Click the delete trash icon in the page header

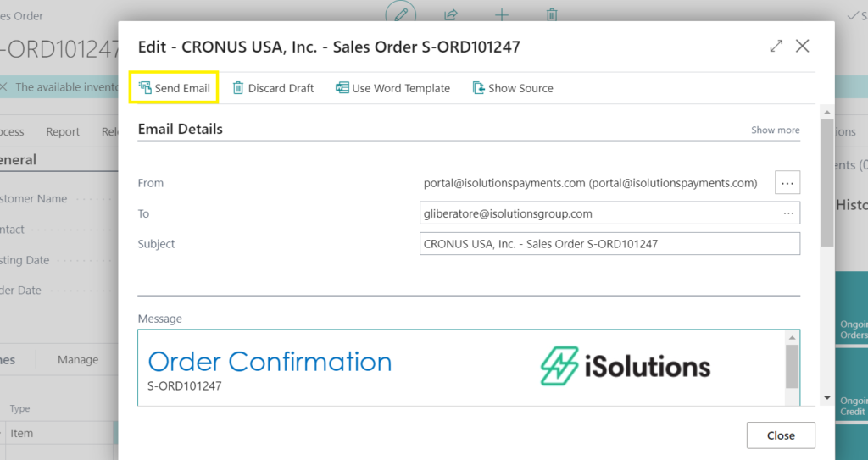[552, 14]
